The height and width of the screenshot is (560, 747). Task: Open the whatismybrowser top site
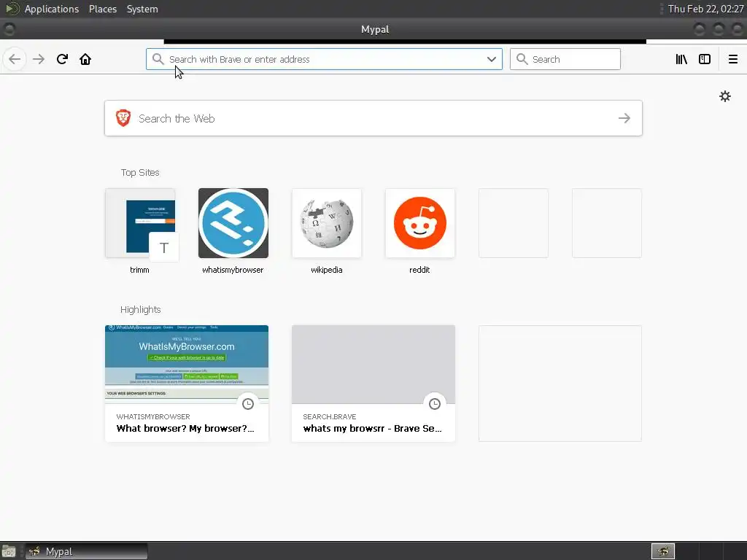click(x=233, y=223)
